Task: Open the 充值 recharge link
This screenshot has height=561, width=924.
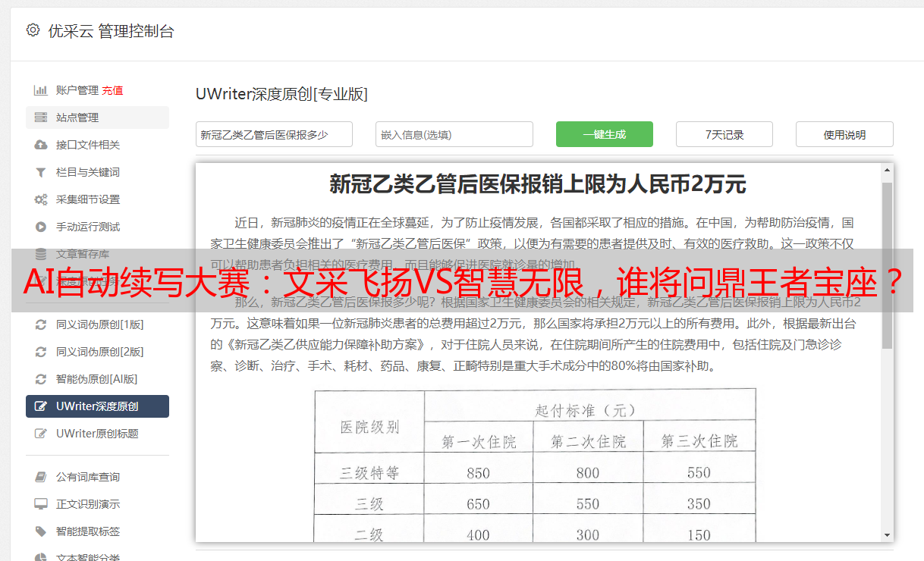Action: tap(112, 90)
